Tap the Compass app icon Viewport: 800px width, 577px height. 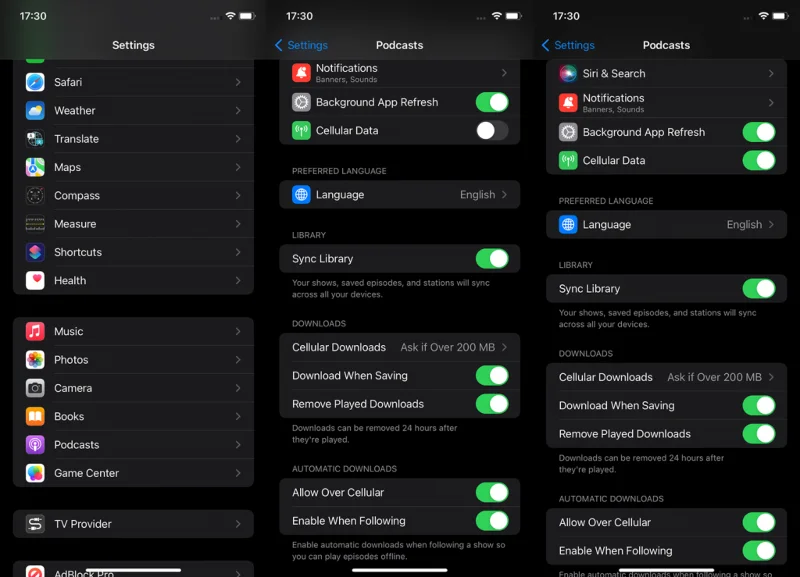(35, 195)
